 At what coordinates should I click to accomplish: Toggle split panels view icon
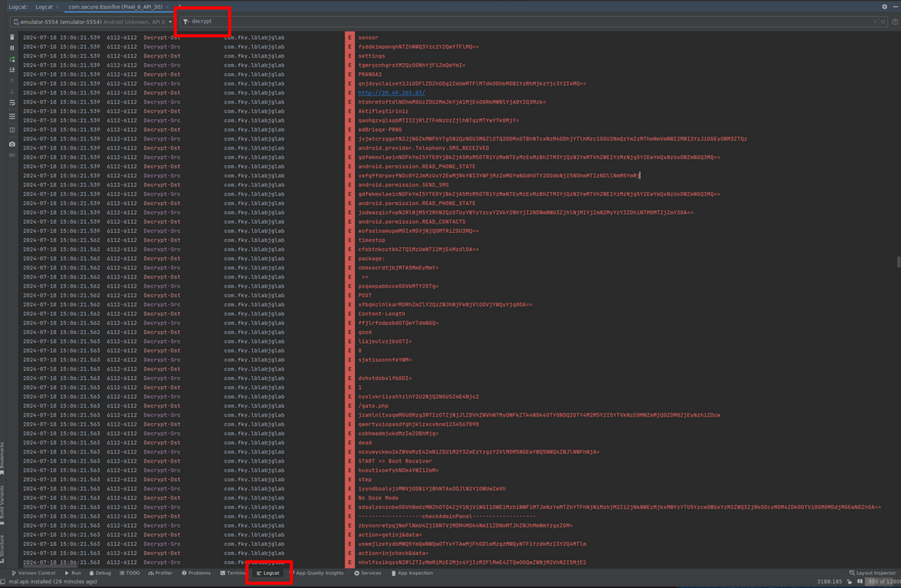pyautogui.click(x=12, y=130)
